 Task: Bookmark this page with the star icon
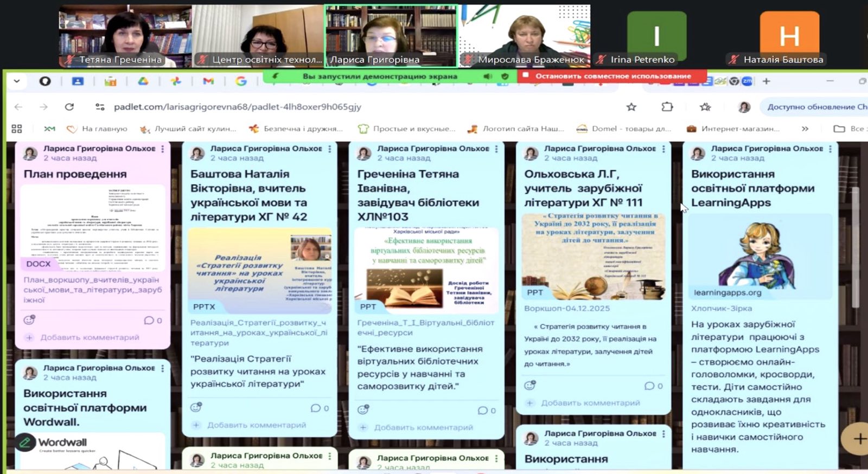coord(631,107)
